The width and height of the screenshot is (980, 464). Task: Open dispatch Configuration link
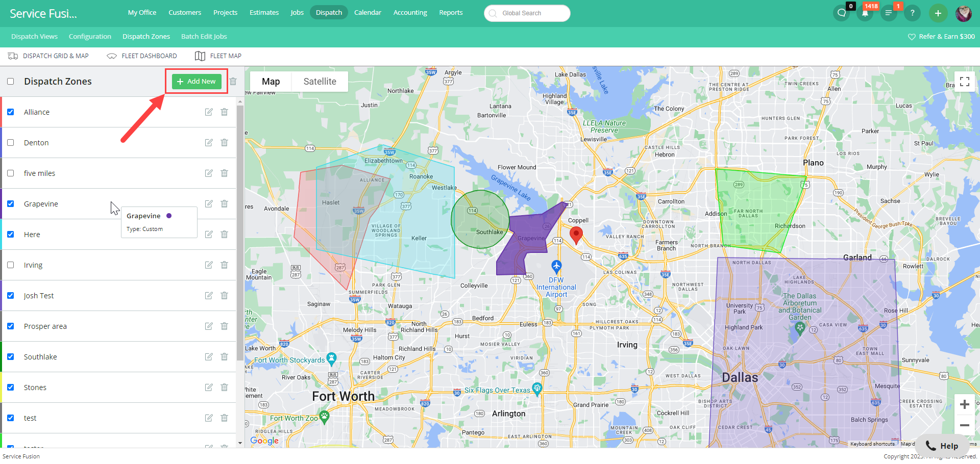[x=90, y=37]
